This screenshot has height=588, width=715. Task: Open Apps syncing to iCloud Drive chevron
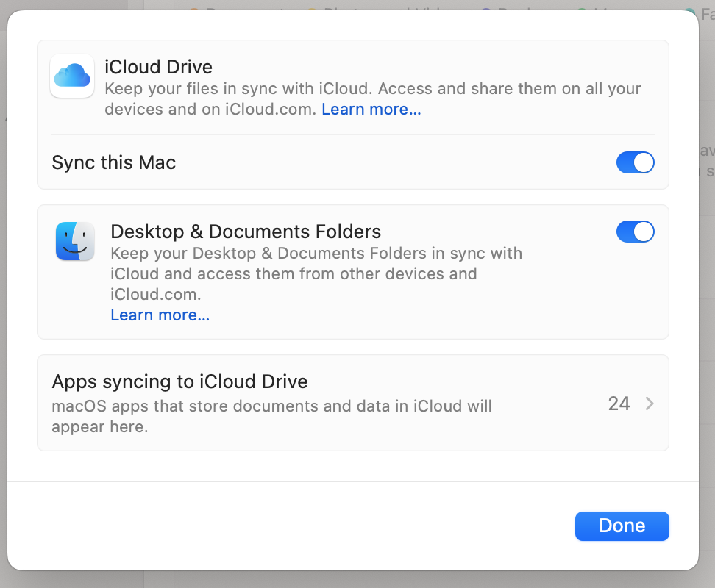click(x=650, y=403)
